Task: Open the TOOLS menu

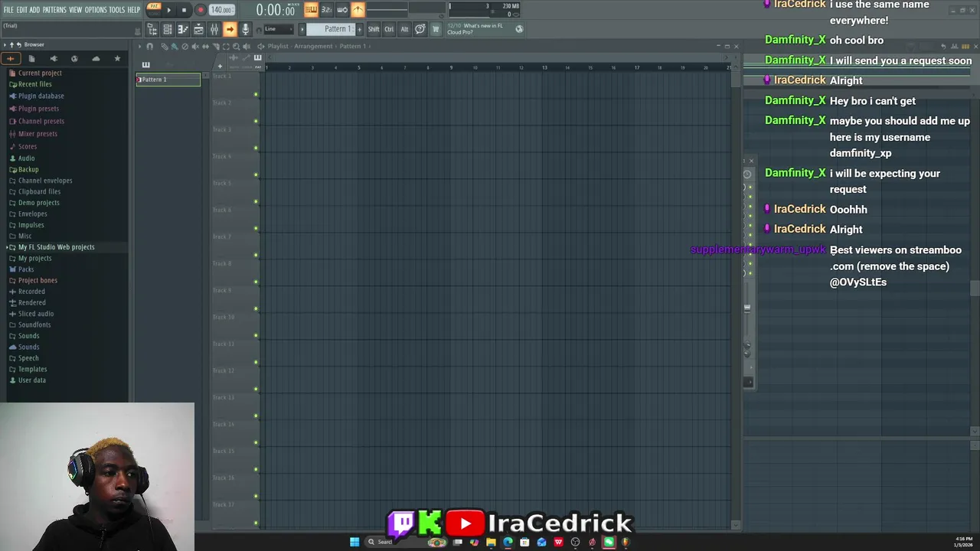Action: (x=116, y=10)
